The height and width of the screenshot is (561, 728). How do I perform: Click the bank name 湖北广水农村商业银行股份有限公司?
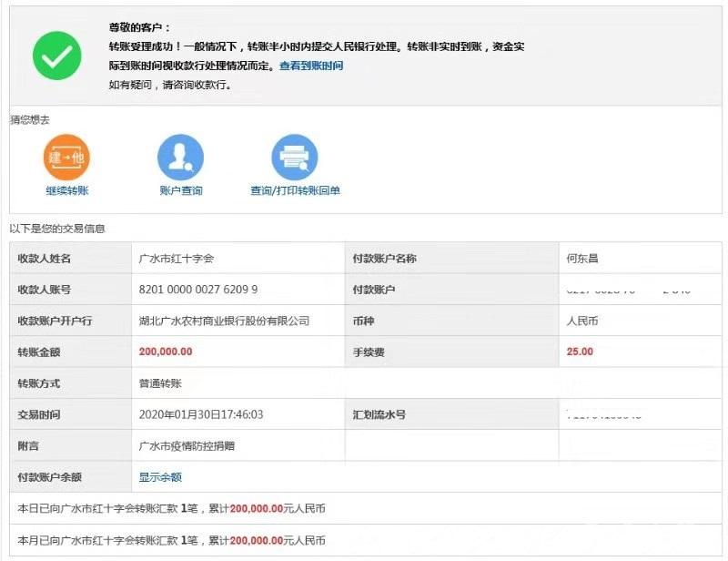click(224, 321)
